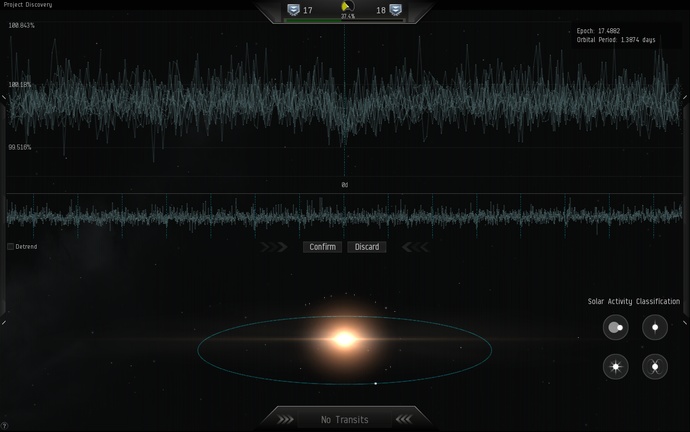The width and height of the screenshot is (690, 432).
Task: Select the star with vertical streak classification icon
Action: (655, 327)
